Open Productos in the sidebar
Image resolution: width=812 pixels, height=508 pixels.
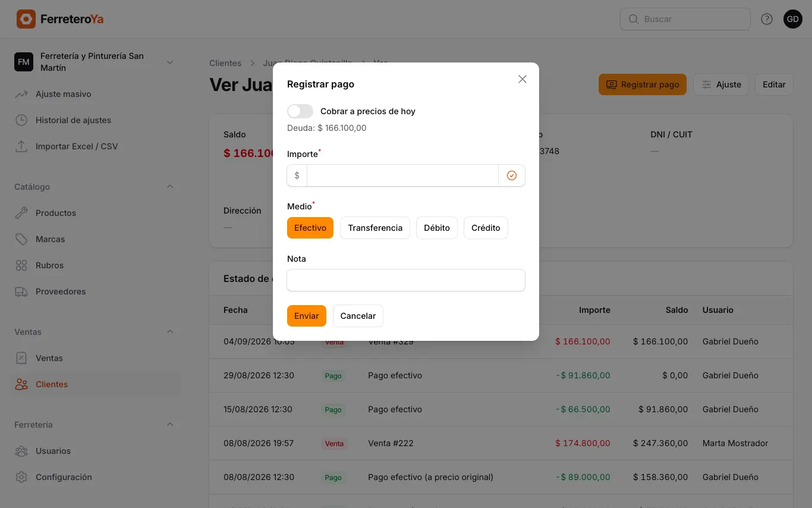pos(95,213)
